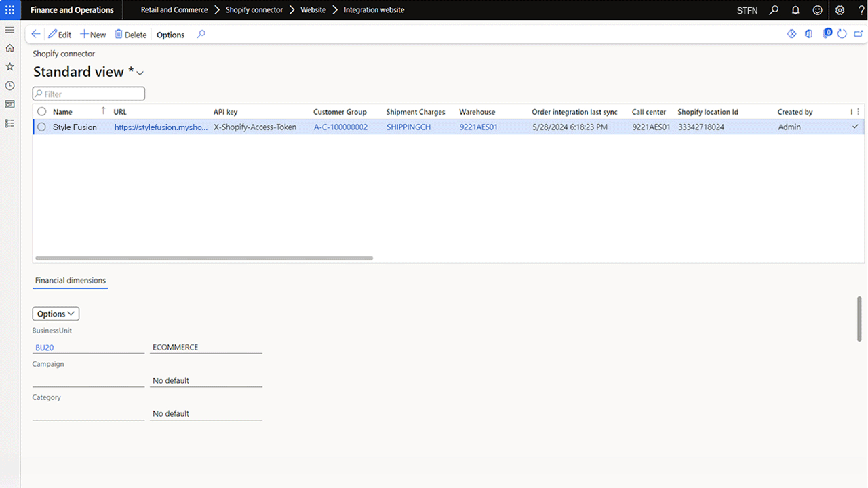Select the Financial dimensions tab
This screenshot has height=488, width=868.
71,281
